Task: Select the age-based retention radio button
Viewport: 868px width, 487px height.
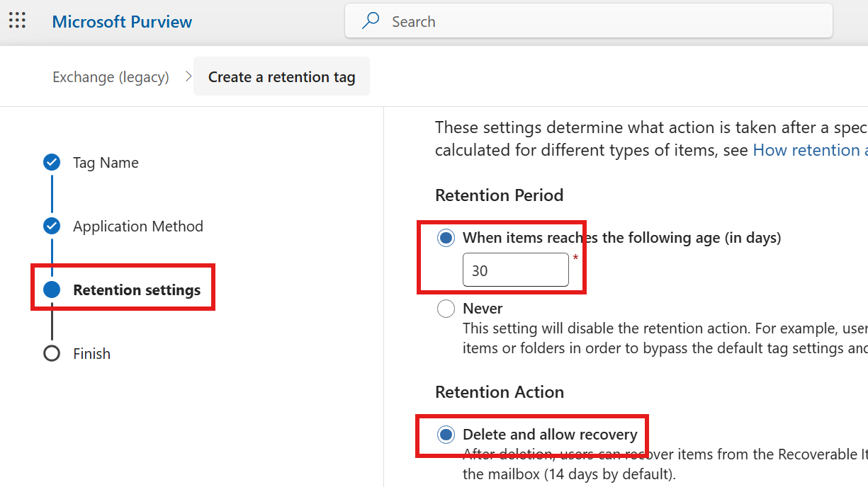Action: pos(446,238)
